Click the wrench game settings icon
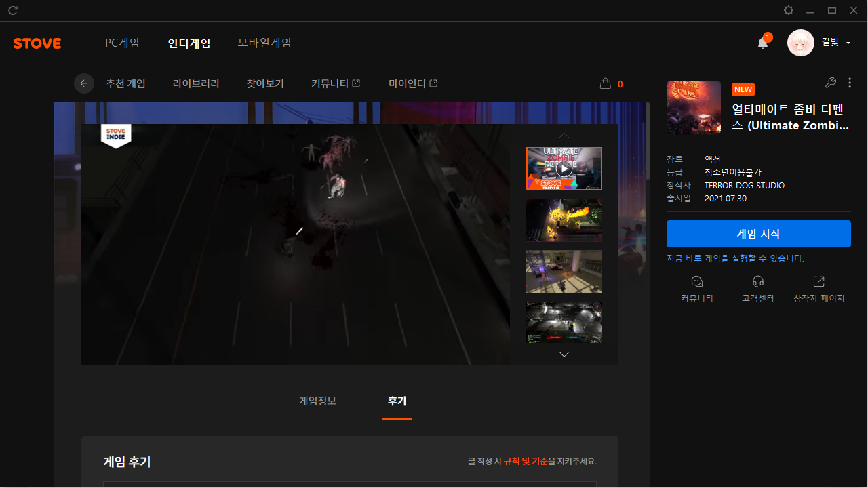The image size is (868, 488). pyautogui.click(x=830, y=83)
